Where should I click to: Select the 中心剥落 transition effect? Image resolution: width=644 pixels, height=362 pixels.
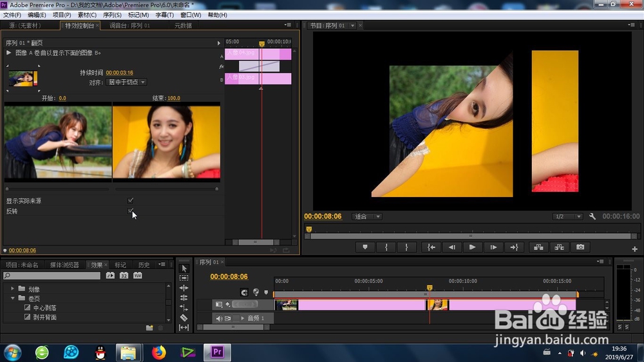[45, 308]
